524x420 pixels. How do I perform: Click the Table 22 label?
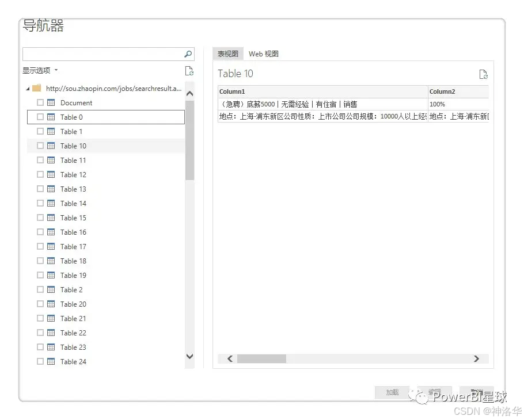[73, 333]
